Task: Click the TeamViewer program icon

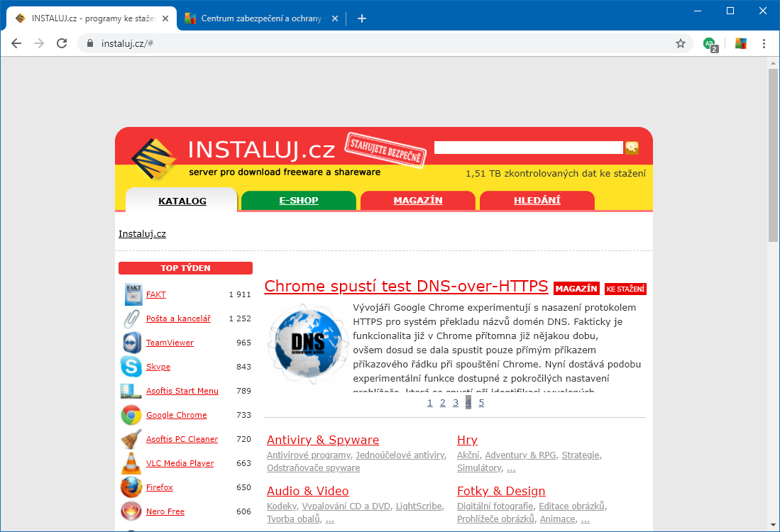Action: [x=131, y=343]
